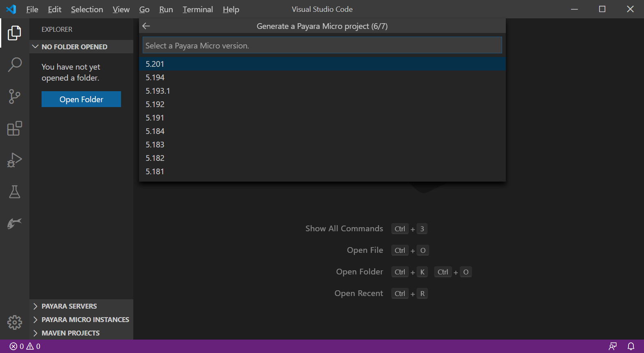The width and height of the screenshot is (644, 353).
Task: Click the feedback icon in status bar
Action: coord(613,346)
